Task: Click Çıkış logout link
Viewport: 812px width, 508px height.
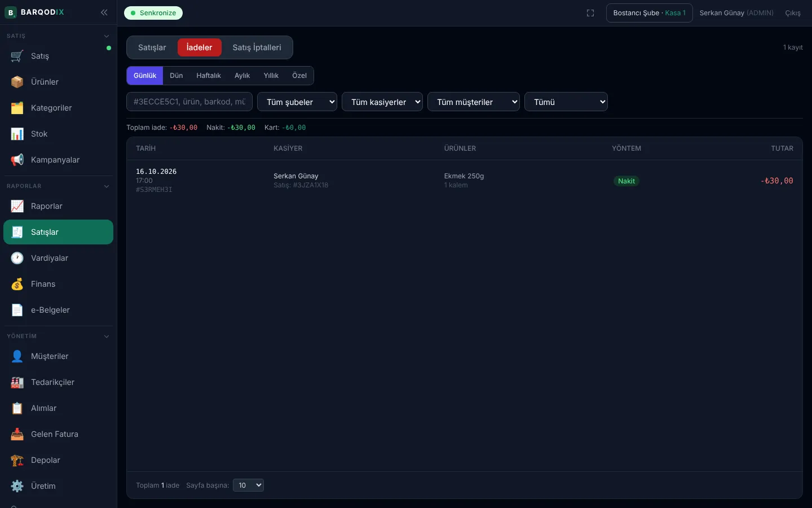Action: tap(793, 13)
